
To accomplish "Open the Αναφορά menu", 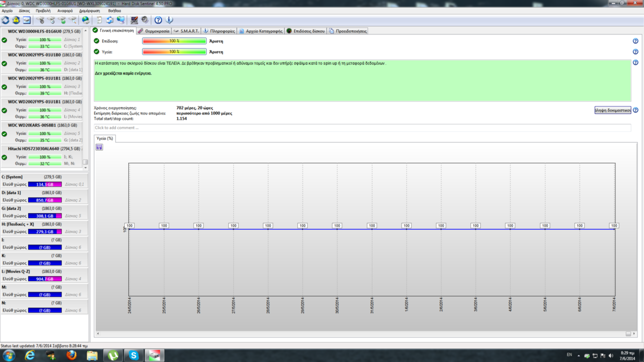I will tap(65, 11).
